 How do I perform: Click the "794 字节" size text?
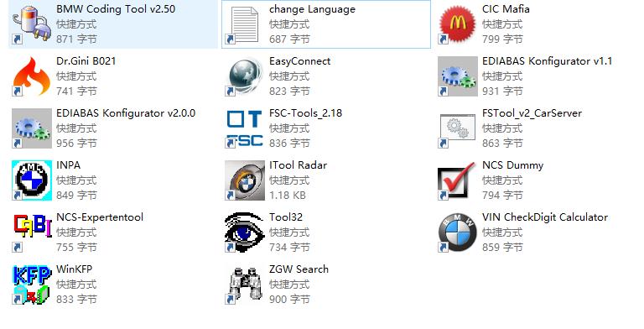click(502, 195)
